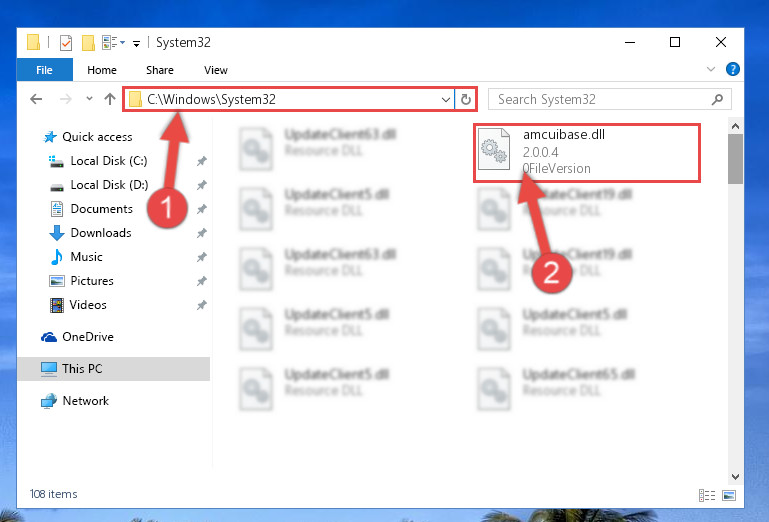Screen dimensions: 769x522
Task: Open the Customize Quick Access Toolbar dropdown
Action: tap(136, 44)
